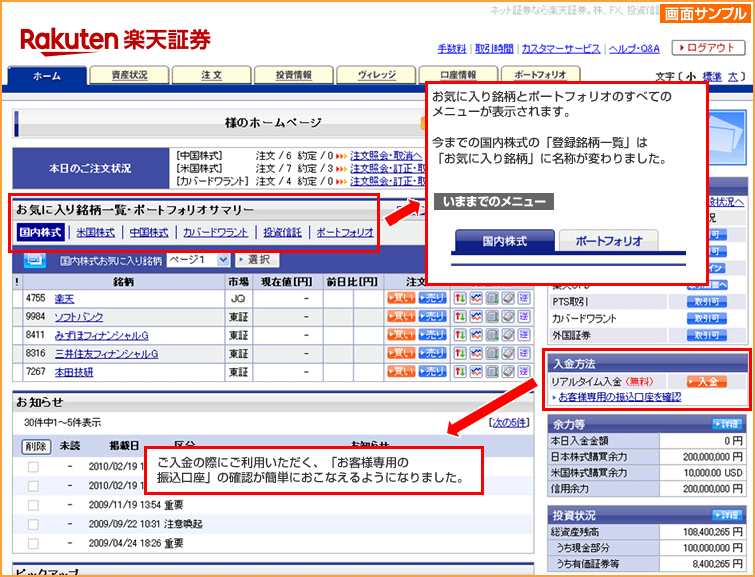This screenshot has height=577, width=755.
Task: Open the chart icon for みずほフィナンシャルG
Action: pos(476,335)
